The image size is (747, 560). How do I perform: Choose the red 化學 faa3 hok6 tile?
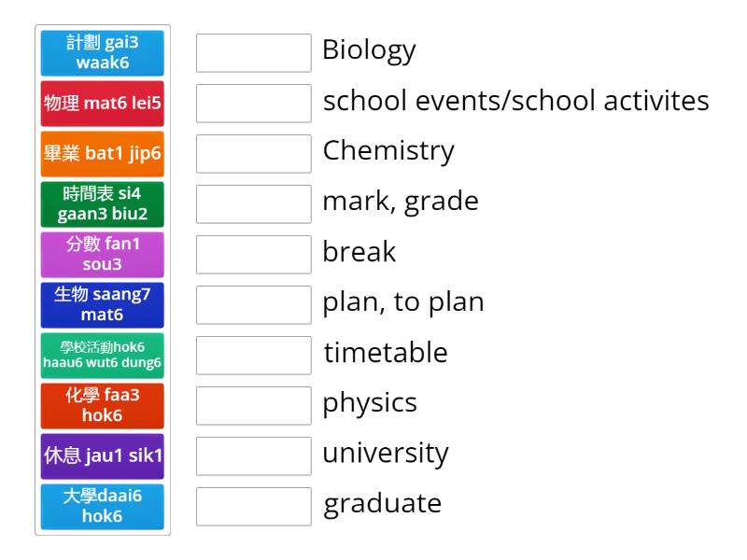pos(102,406)
